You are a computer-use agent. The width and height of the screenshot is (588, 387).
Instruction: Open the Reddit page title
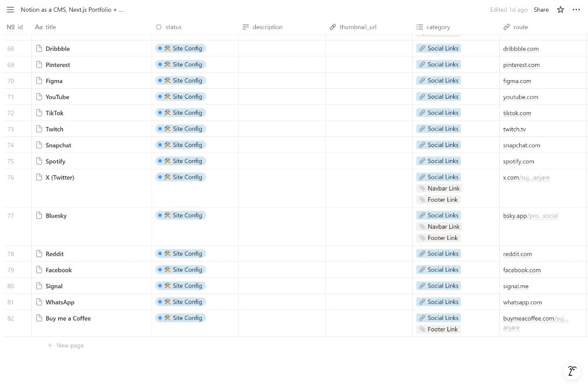tap(55, 254)
